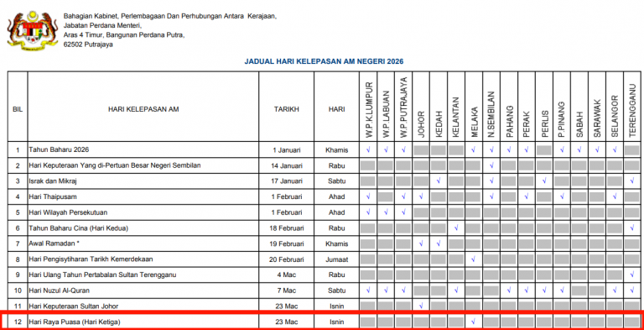The height and width of the screenshot is (330, 644).
Task: Click the 'Jumaat' day cell
Action: coord(337,259)
